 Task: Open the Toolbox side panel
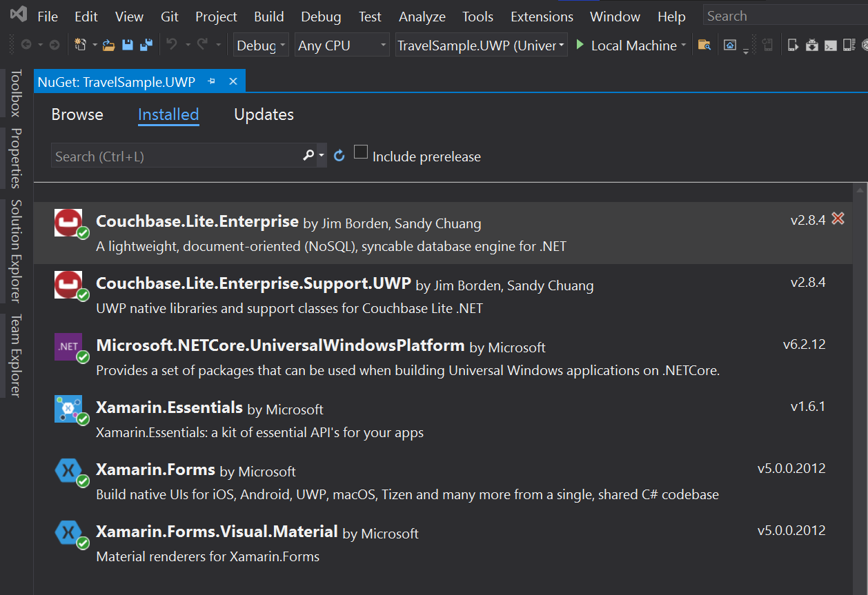click(x=16, y=93)
